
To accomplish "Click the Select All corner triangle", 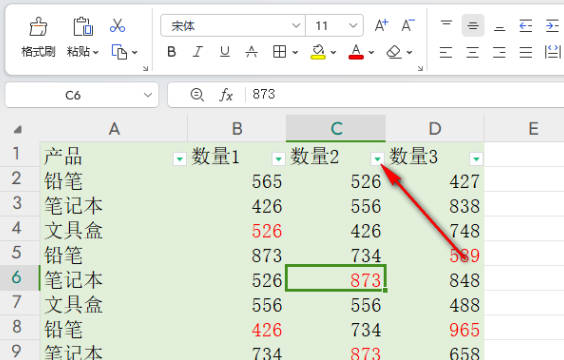I will (x=17, y=129).
